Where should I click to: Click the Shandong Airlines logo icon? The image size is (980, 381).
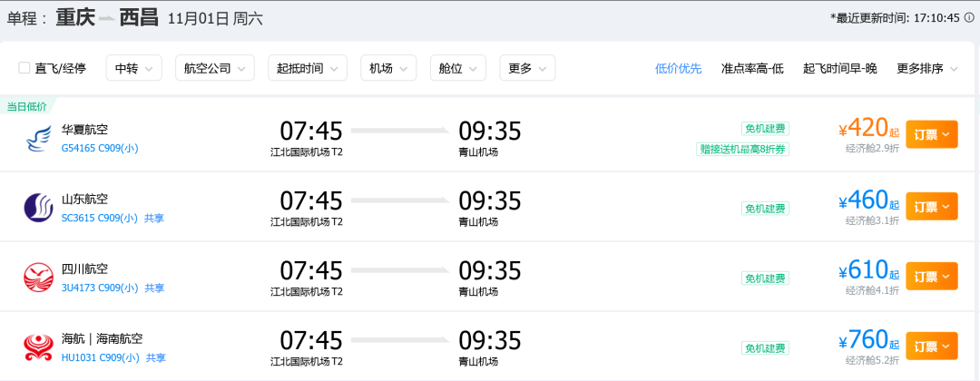tap(38, 208)
